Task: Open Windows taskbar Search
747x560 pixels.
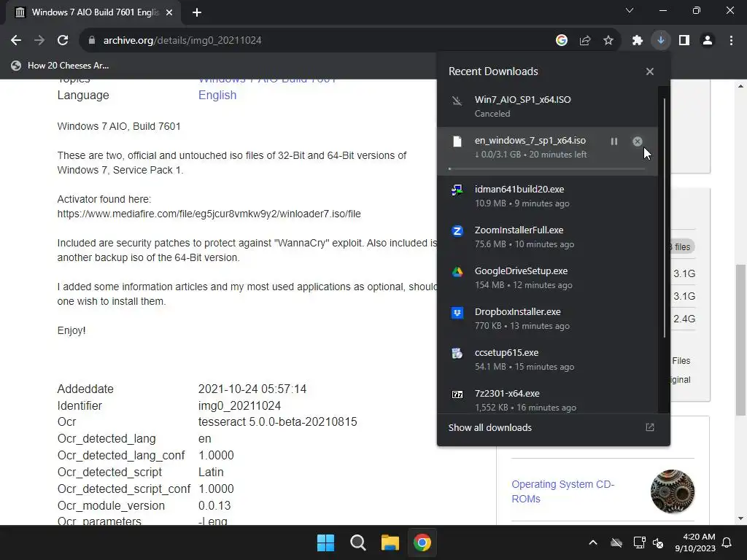Action: pos(357,542)
